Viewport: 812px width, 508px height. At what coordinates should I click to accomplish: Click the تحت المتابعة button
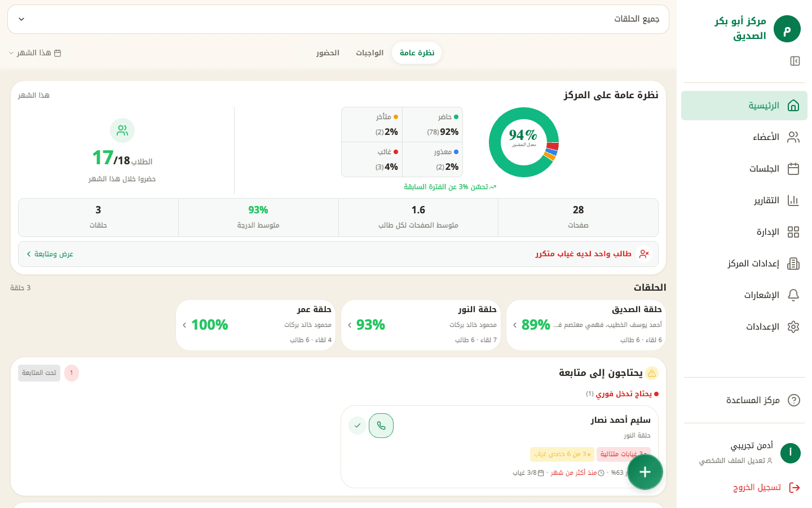[x=39, y=373]
